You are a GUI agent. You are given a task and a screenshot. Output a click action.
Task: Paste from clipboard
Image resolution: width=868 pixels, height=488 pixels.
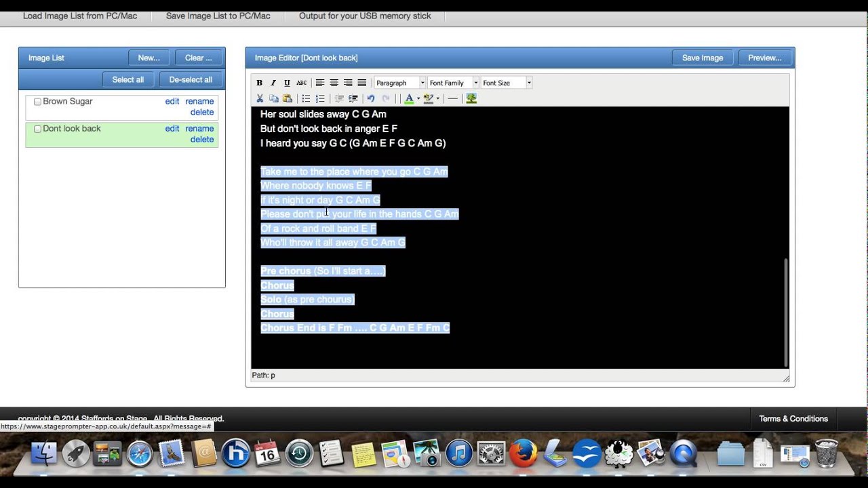pos(288,98)
